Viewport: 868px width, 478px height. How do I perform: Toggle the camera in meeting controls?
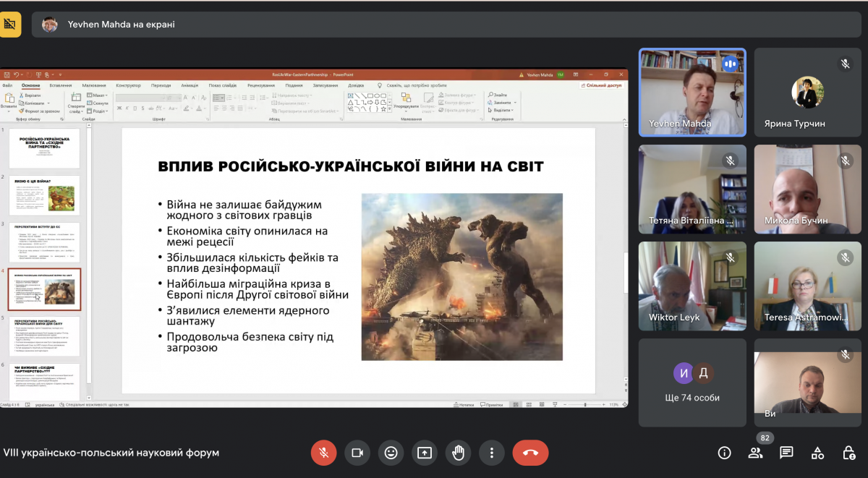click(x=357, y=453)
